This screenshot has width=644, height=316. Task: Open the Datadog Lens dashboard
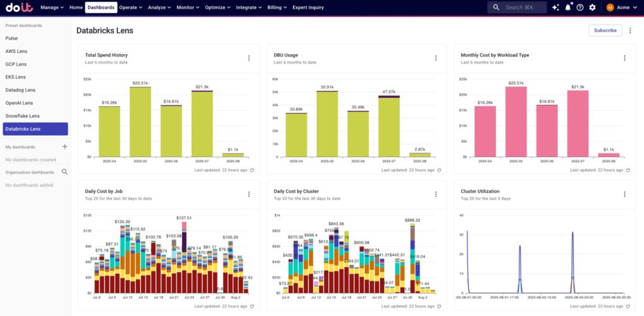(x=20, y=90)
